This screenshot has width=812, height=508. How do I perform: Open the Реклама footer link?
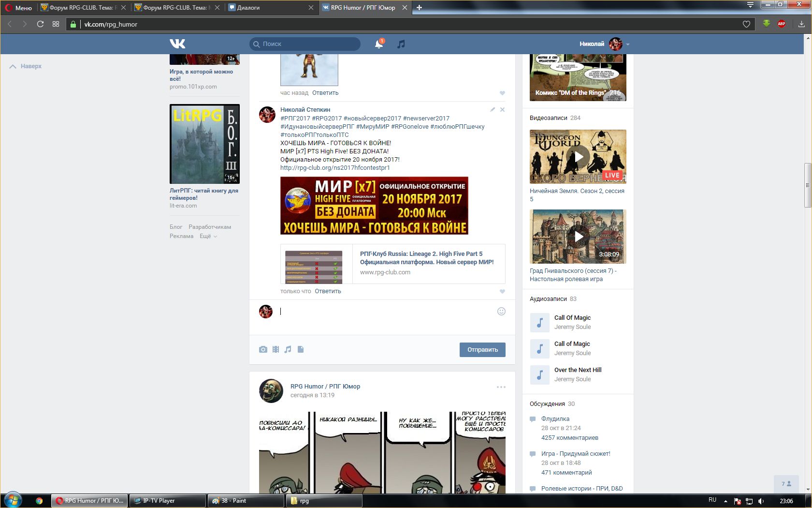click(181, 236)
